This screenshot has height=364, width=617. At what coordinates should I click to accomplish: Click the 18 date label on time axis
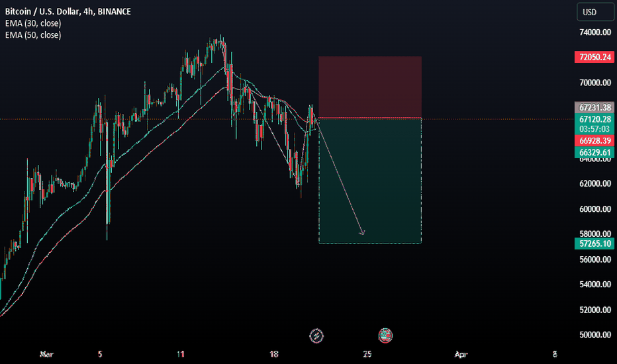274,354
